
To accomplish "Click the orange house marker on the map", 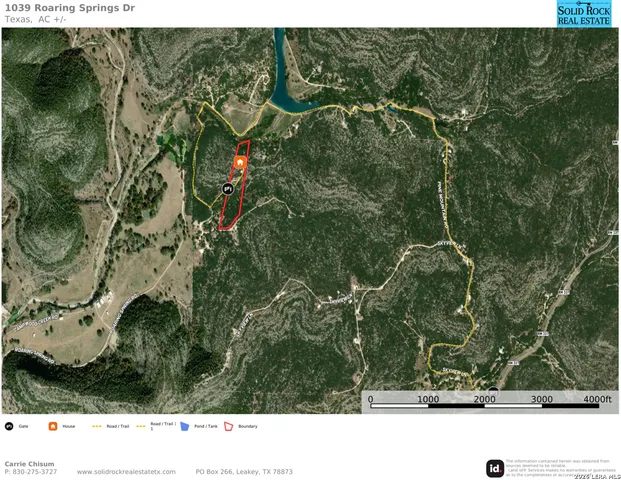I will tap(240, 162).
